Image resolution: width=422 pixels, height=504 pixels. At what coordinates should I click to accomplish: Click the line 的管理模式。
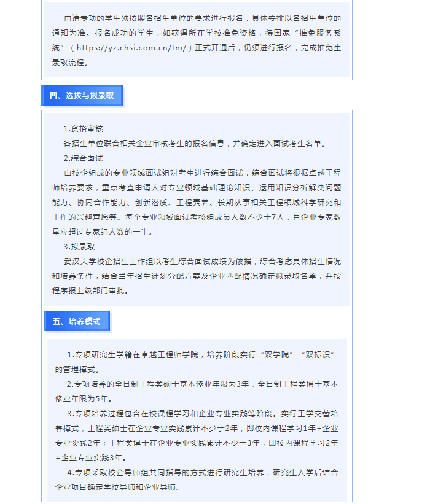(79, 370)
